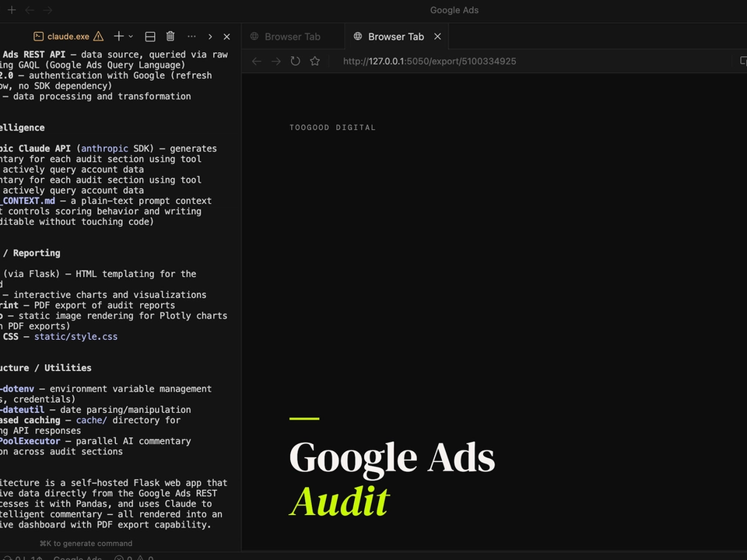This screenshot has height=560, width=747.
Task: Click PoolExecutor link in terminal
Action: [30, 441]
